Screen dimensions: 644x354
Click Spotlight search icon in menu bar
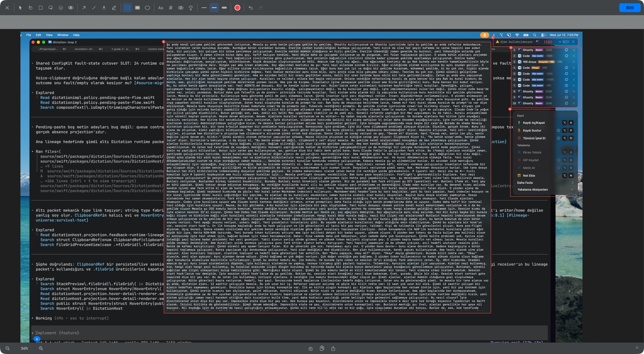point(535,35)
